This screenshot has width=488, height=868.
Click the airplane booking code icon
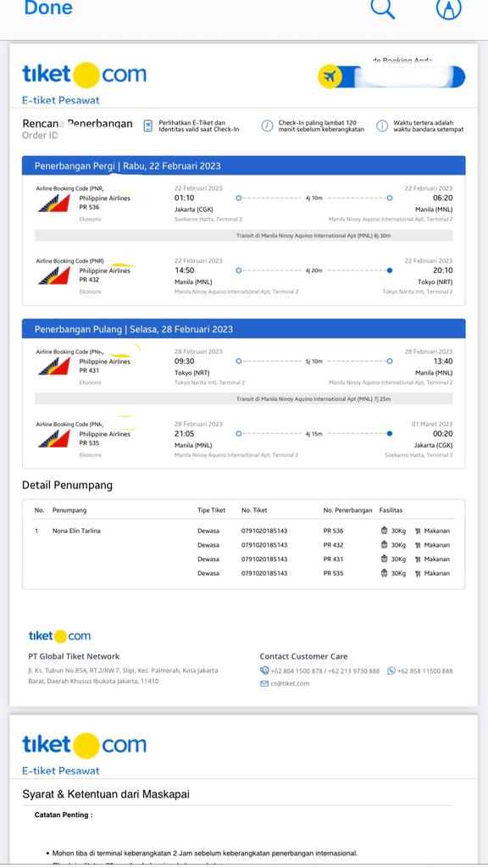point(330,76)
